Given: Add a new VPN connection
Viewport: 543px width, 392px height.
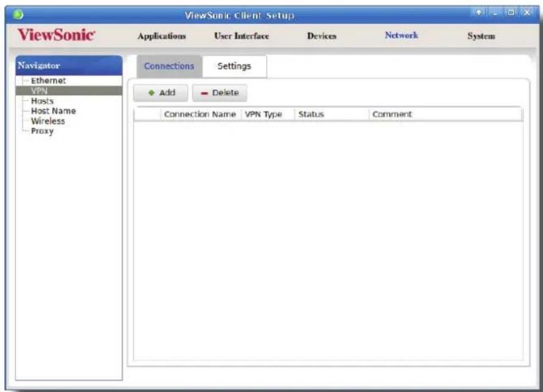Looking at the screenshot, I should click(160, 93).
